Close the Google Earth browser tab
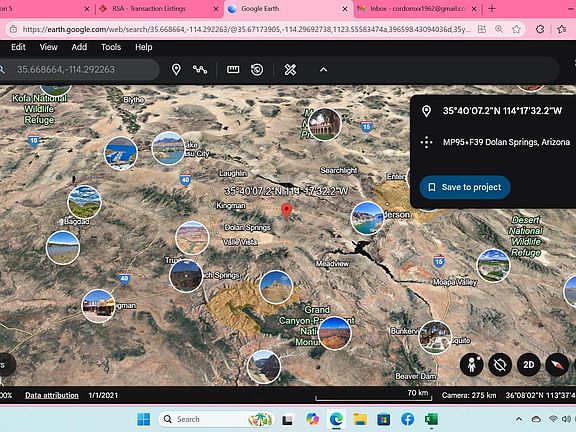Image resolution: width=576 pixels, height=432 pixels. [345, 9]
